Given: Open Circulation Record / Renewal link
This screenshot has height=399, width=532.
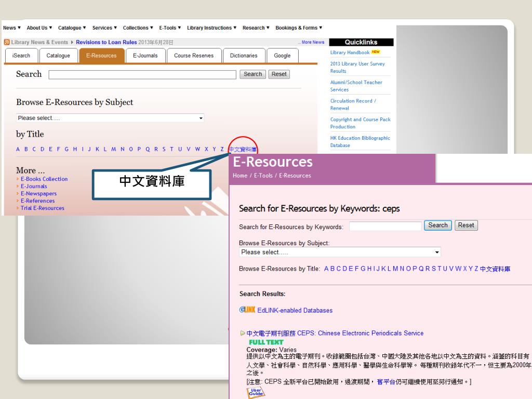Looking at the screenshot, I should (353, 104).
